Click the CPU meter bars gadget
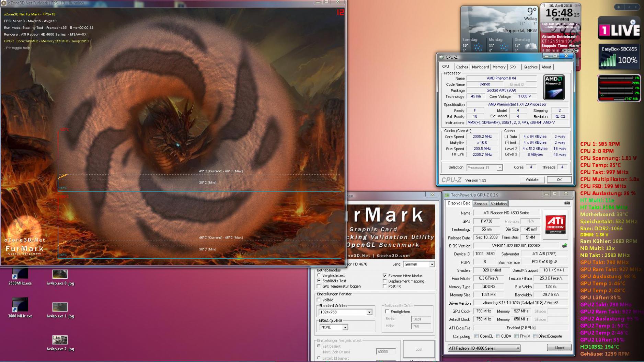 point(619,88)
